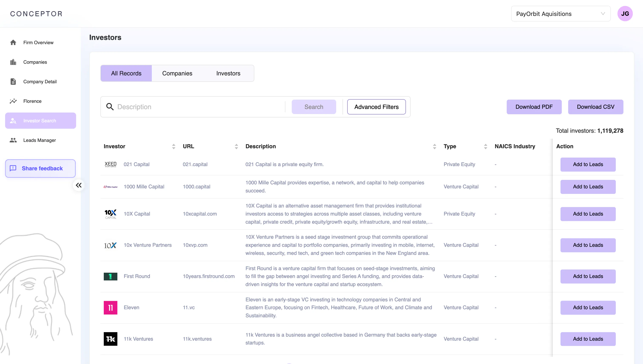This screenshot has width=643, height=364.
Task: Click the 1000 Mille Capital logo
Action: [110, 187]
